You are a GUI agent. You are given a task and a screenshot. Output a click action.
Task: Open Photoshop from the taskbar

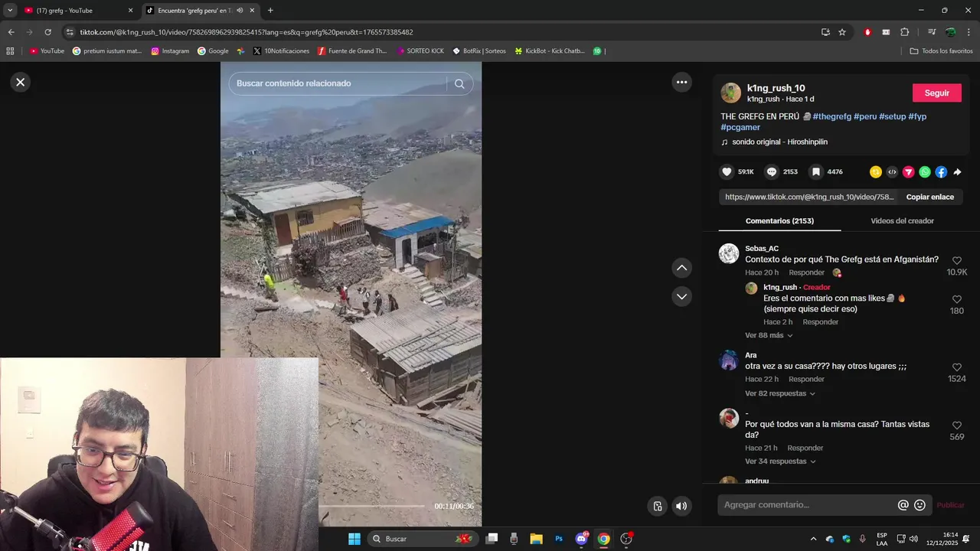coord(559,539)
